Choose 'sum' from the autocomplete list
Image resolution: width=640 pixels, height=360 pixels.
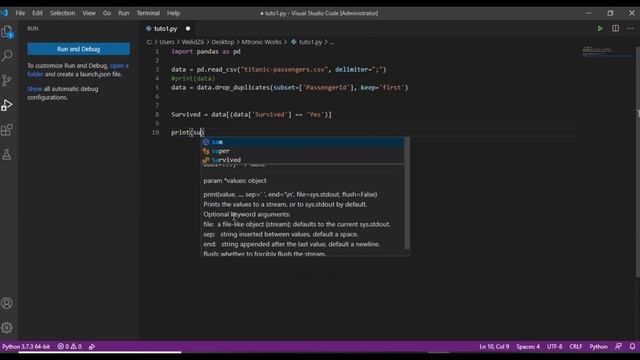pyautogui.click(x=302, y=142)
